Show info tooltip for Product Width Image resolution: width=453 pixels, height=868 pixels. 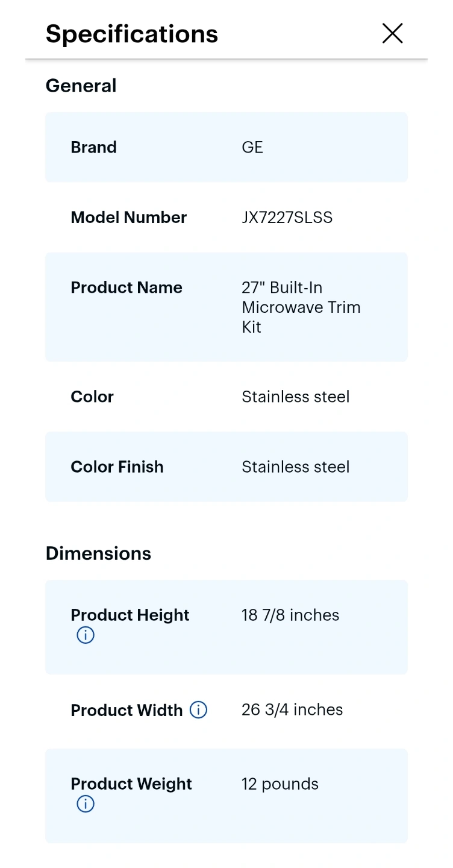tap(198, 709)
